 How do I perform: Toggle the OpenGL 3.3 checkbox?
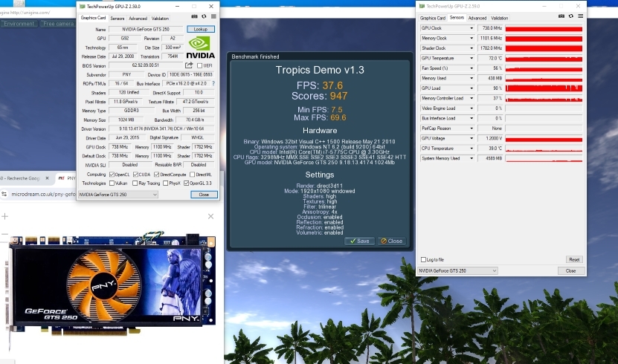click(187, 183)
